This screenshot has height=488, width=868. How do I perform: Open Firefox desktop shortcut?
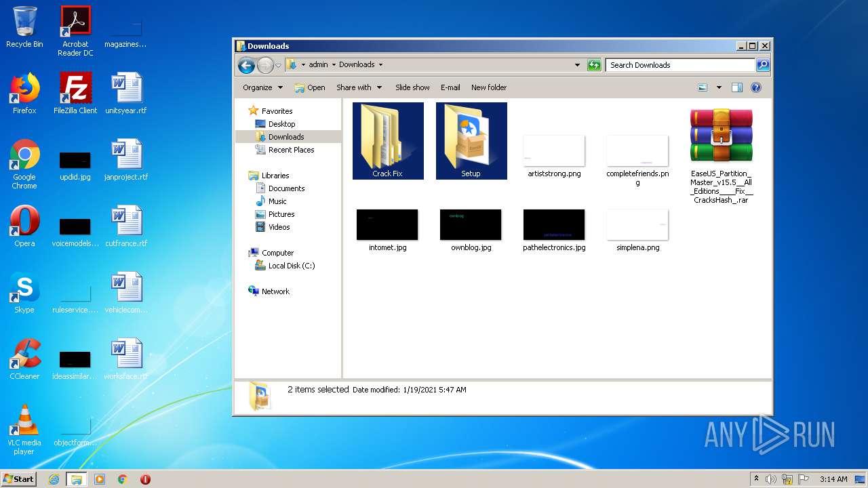click(24, 94)
